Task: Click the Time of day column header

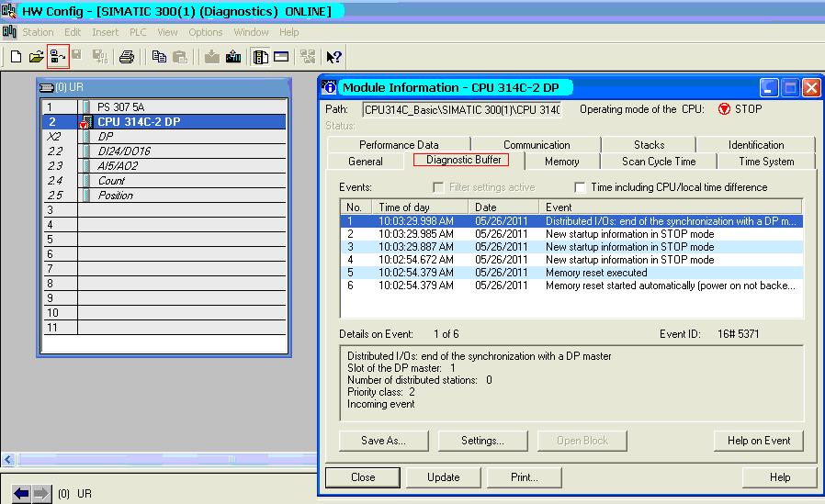Action: tap(420, 207)
